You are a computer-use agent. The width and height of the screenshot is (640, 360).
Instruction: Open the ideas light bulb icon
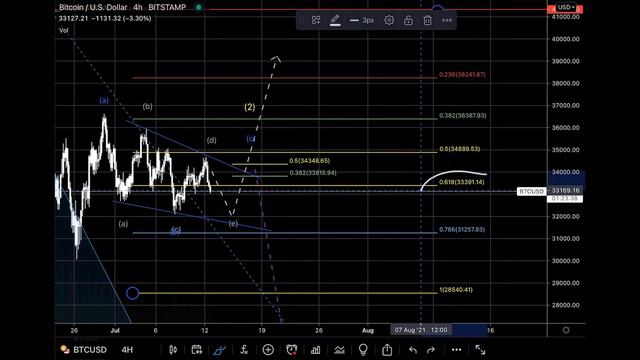(x=363, y=350)
